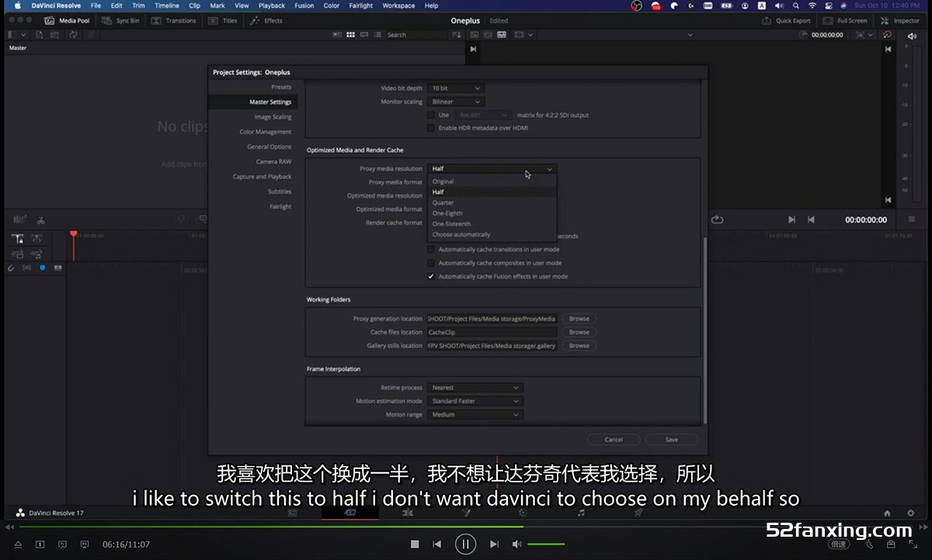Skip to previous video in player
932x560 pixels.
point(437,544)
